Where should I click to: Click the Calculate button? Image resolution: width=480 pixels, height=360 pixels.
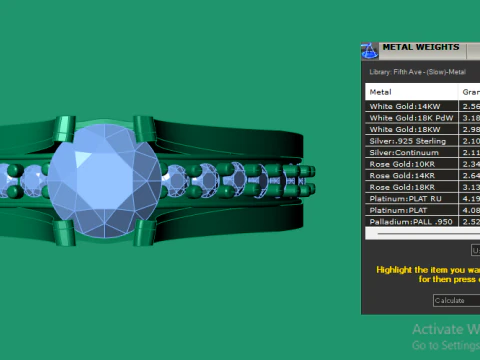[x=456, y=300]
